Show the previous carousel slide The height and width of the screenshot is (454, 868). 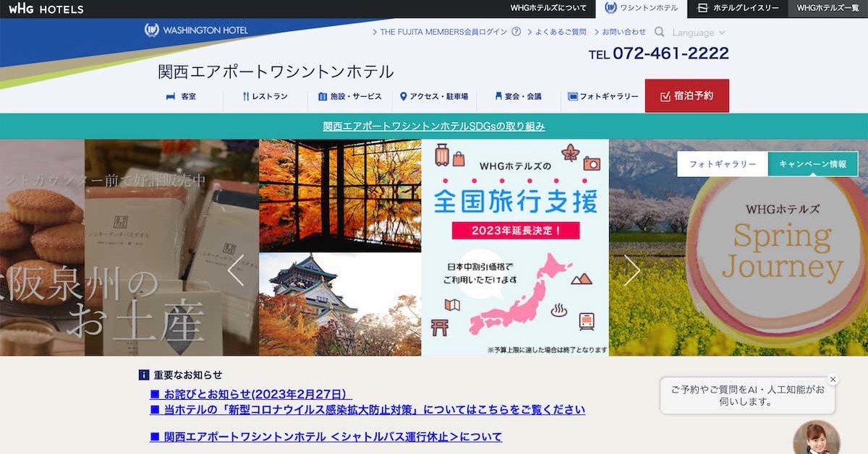click(x=236, y=270)
